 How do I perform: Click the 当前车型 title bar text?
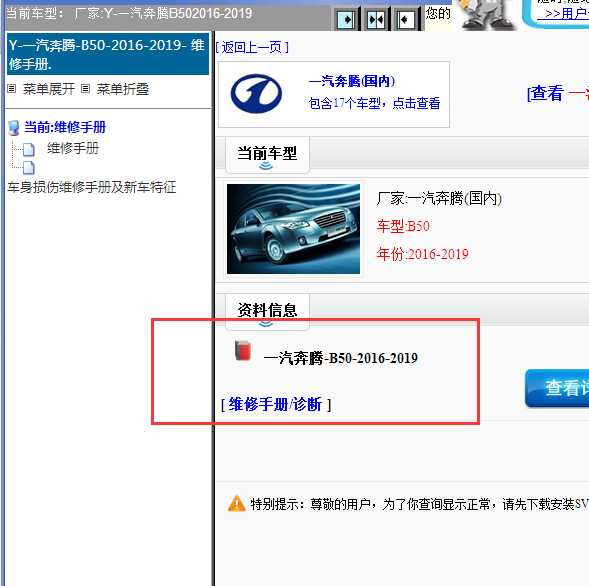click(129, 14)
